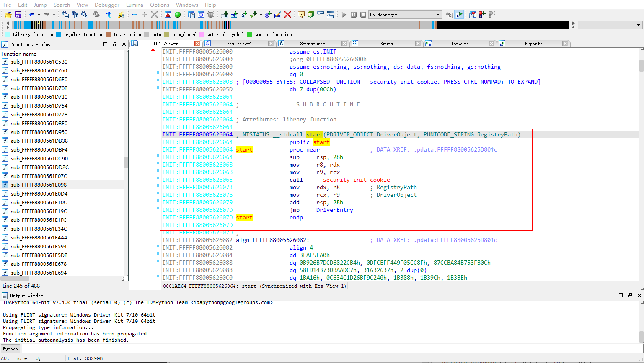Select function sub_FFFFF8800561D950 in list
Screen dimensions: 644x363
pyautogui.click(x=62, y=132)
